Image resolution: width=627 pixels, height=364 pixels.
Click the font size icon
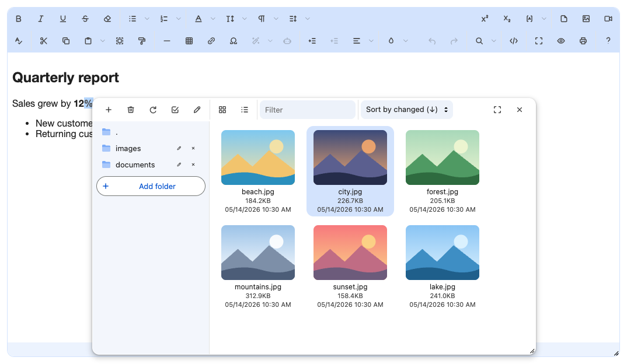pos(230,19)
